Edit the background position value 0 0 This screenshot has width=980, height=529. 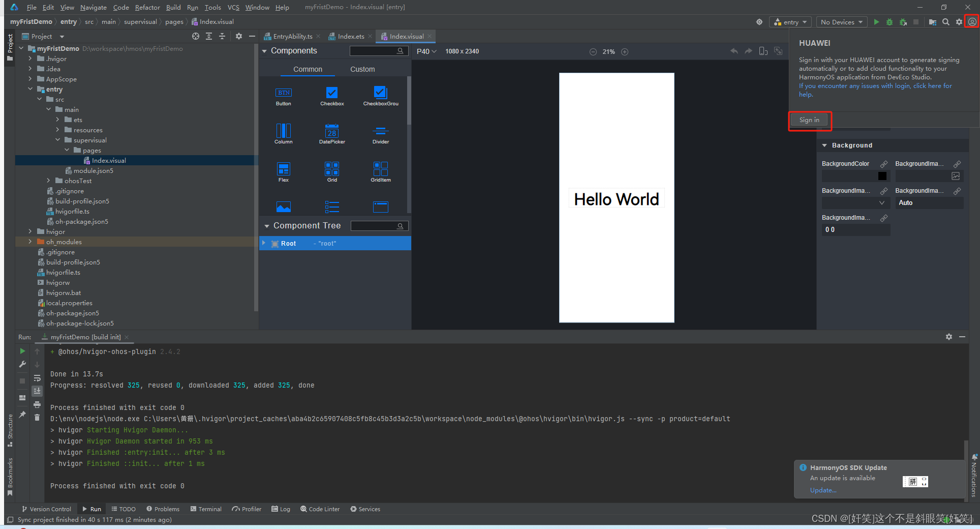coord(856,229)
